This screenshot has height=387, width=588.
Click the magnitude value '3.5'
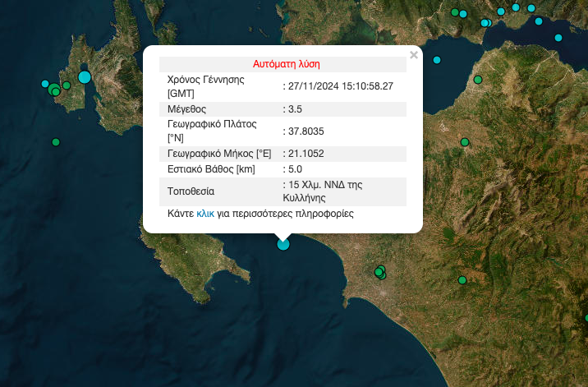point(295,109)
